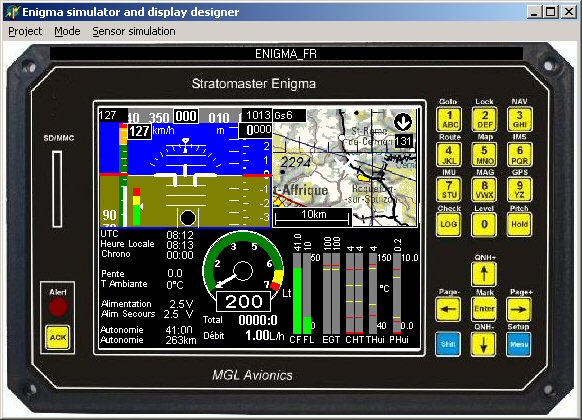Image resolution: width=582 pixels, height=420 pixels.
Task: Click the map bearing 131 box
Action: click(403, 141)
